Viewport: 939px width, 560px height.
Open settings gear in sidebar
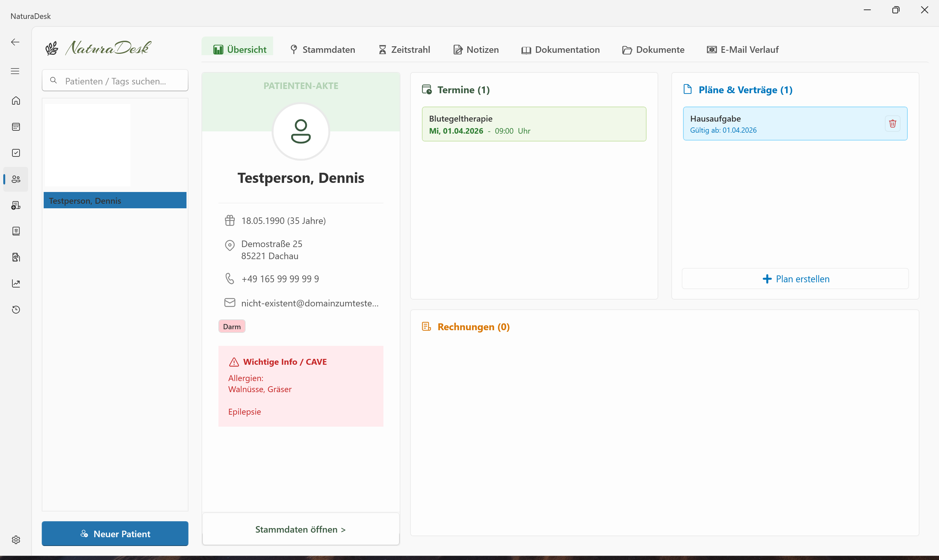[x=16, y=539]
